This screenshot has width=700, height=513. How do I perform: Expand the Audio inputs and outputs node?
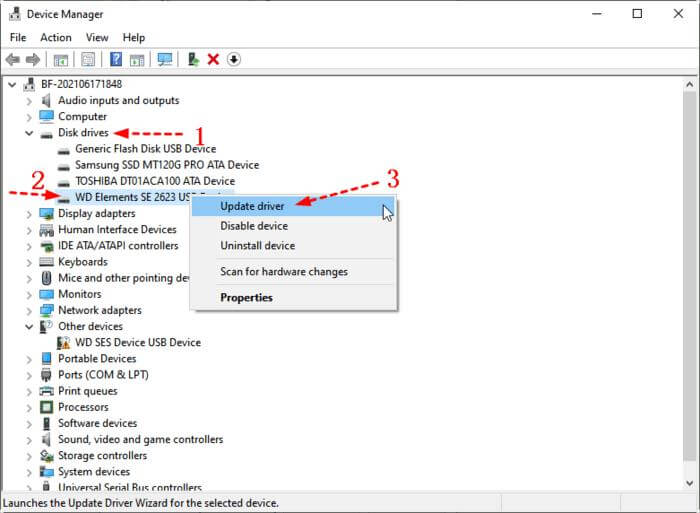(30, 100)
